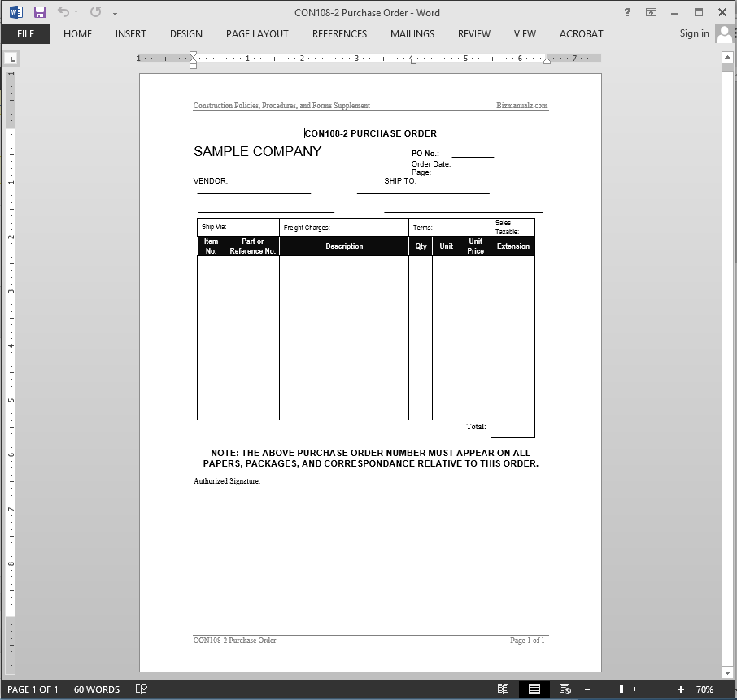Click the Extension column header

tap(512, 246)
